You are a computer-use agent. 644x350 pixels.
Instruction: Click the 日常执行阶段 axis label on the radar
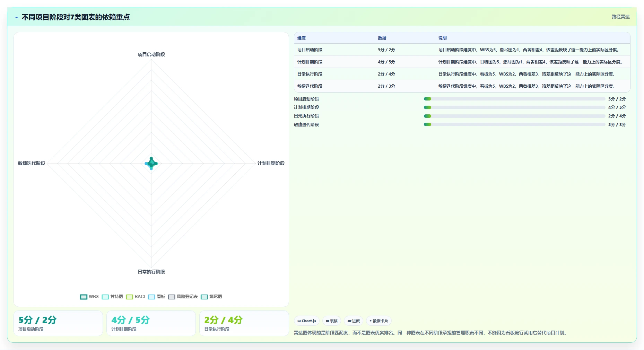tap(151, 272)
